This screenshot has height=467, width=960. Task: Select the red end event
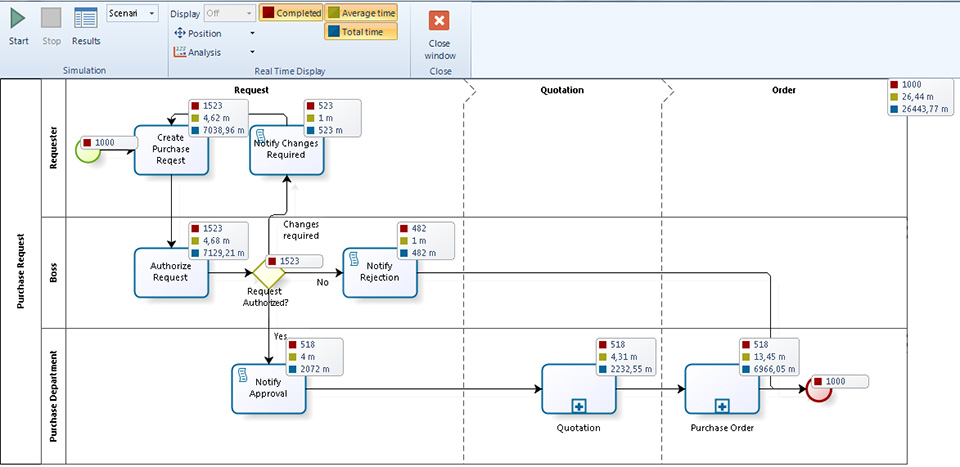[x=819, y=389]
